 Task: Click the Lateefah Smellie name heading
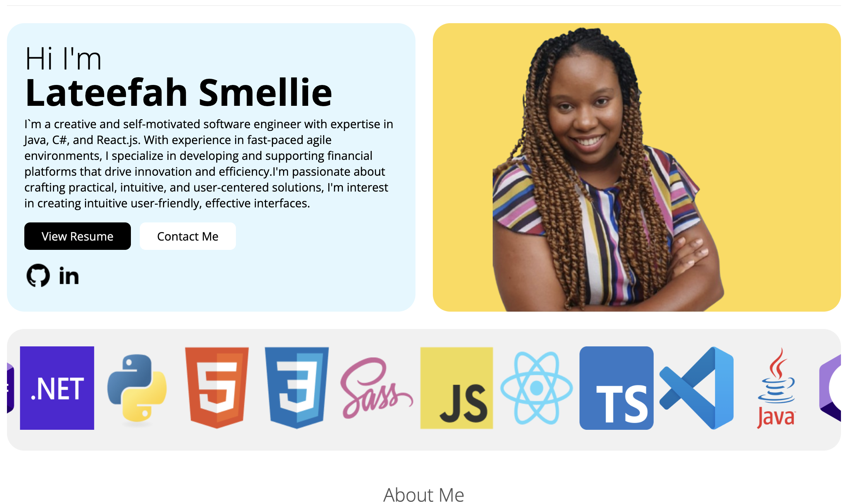(x=178, y=92)
